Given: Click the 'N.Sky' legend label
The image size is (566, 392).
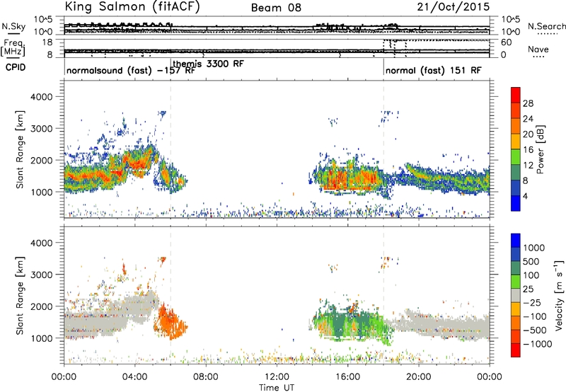Looking at the screenshot, I should coord(13,26).
